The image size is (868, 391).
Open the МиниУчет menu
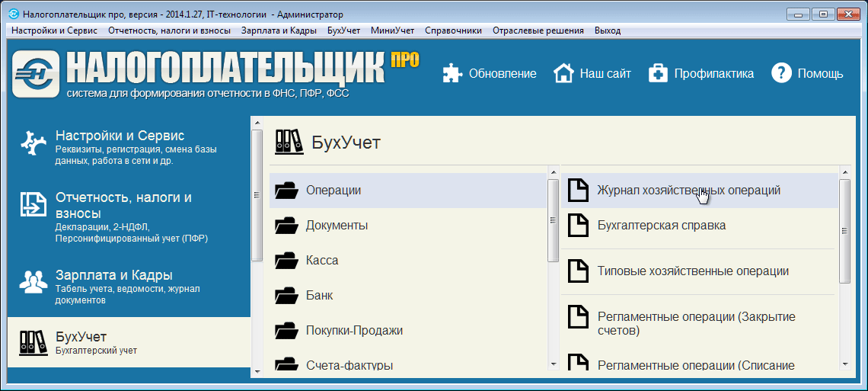392,30
